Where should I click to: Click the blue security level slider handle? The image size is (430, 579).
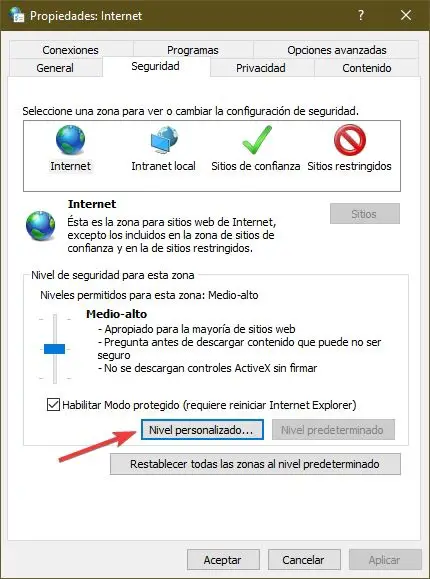point(54,349)
